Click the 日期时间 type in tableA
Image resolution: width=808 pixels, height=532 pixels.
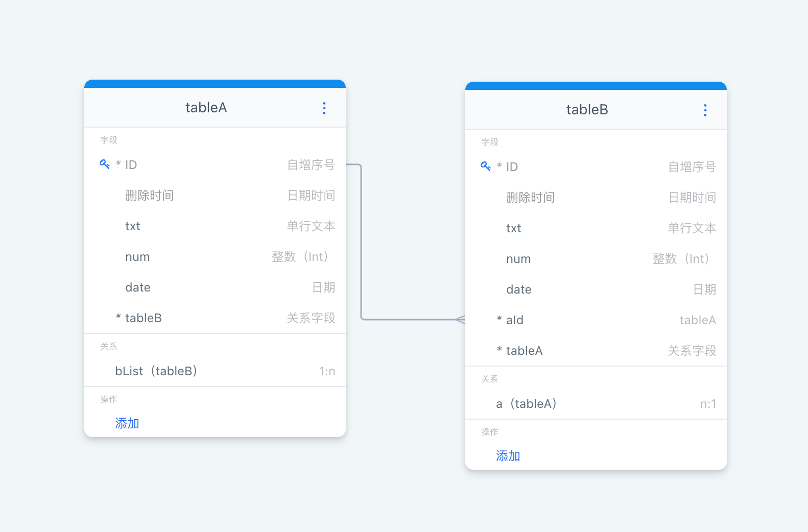[311, 196]
